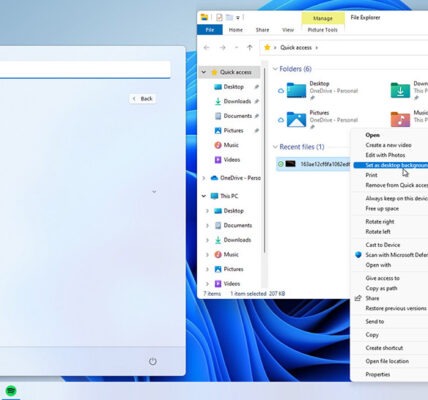This screenshot has height=400, width=428.
Task: Open the Customize Quick Access Toolbar dropdown
Action: 238,18
